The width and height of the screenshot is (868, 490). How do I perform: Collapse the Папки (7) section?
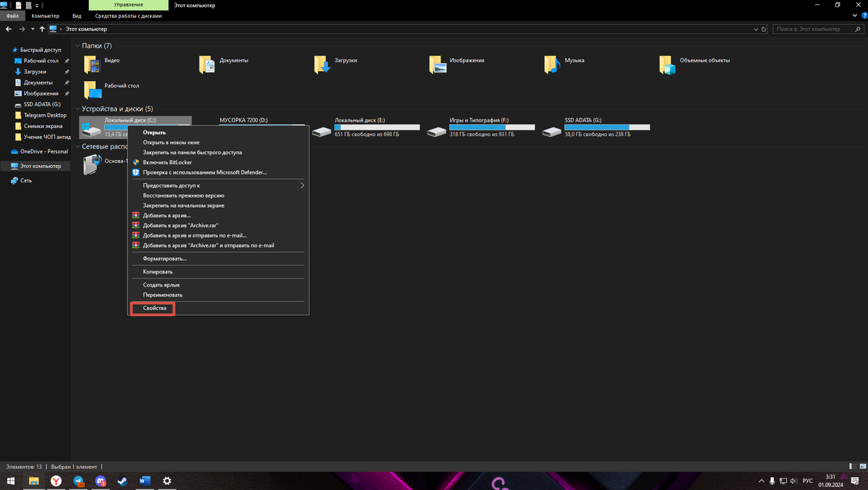coord(79,46)
